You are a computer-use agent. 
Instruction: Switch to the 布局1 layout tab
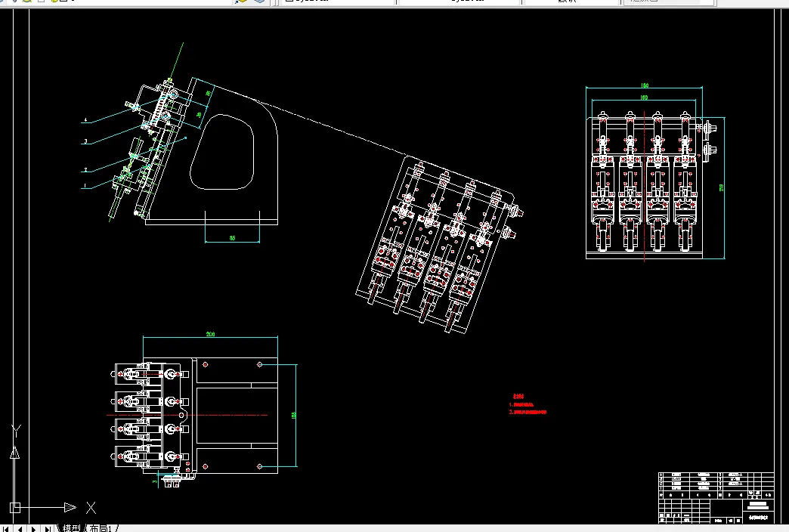(x=100, y=528)
